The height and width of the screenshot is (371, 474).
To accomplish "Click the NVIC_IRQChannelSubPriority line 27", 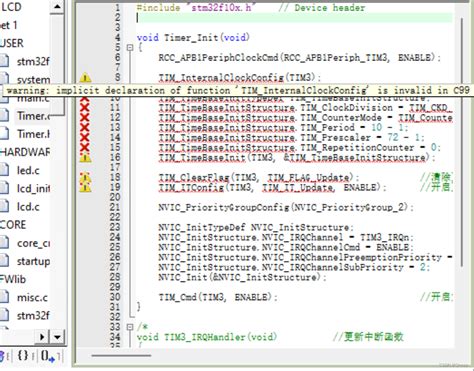I will point(294,267).
